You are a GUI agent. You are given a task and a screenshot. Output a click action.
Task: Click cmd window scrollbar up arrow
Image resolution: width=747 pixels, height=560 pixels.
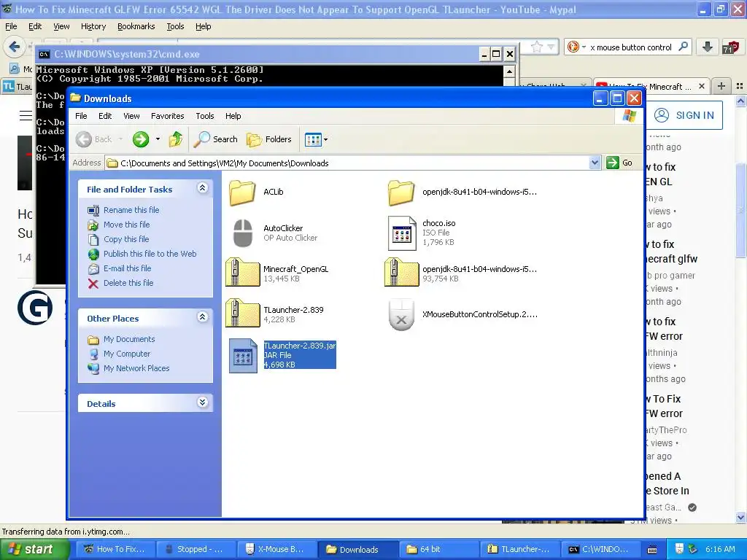[509, 71]
